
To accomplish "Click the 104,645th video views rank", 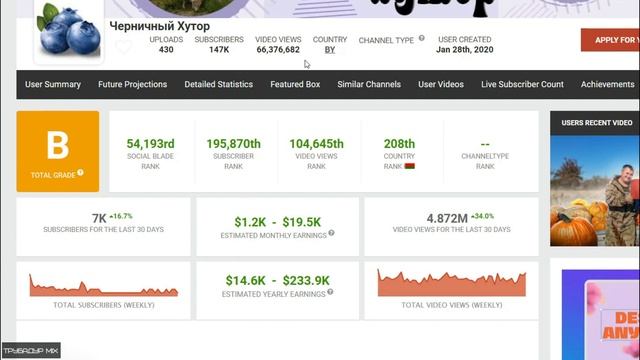I will pos(316,144).
